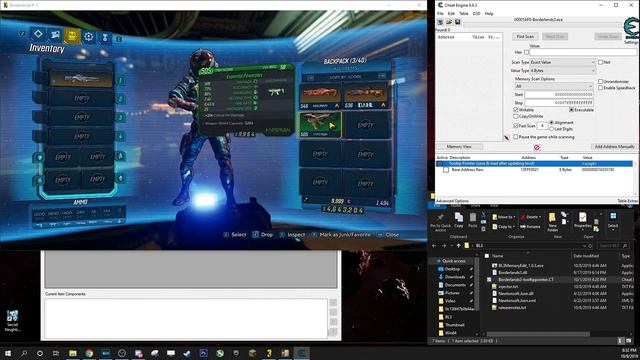Open the Scan Type dropdown
Screen dimensions: 640x360
click(563, 62)
